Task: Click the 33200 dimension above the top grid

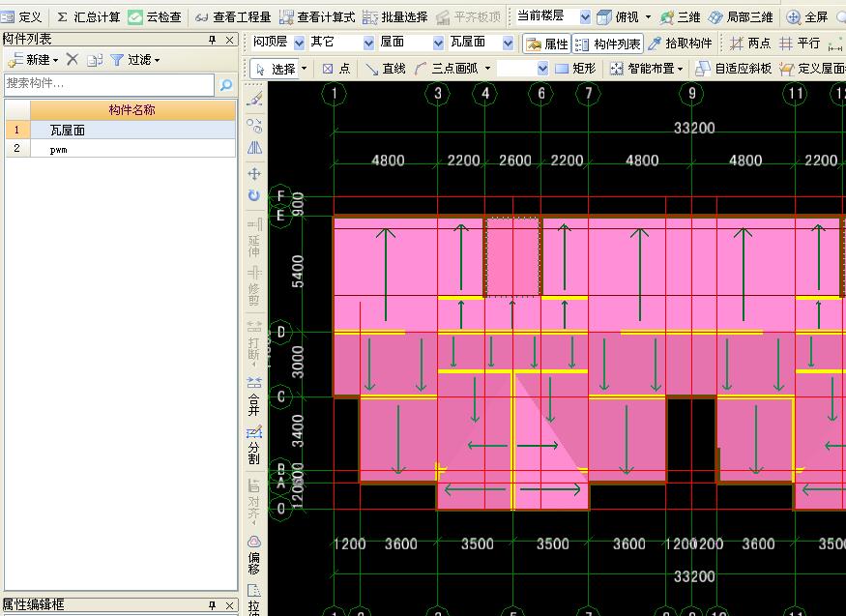Action: coord(694,128)
